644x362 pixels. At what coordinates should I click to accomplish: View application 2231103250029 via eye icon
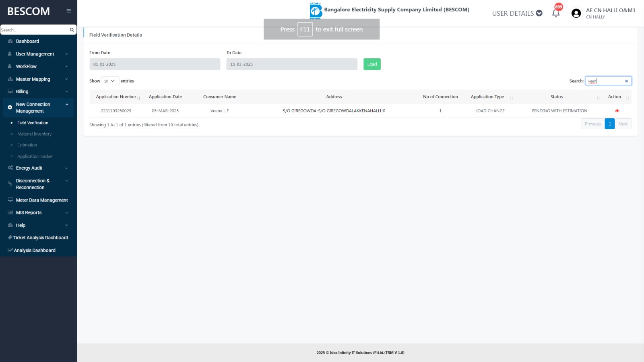pyautogui.click(x=617, y=111)
